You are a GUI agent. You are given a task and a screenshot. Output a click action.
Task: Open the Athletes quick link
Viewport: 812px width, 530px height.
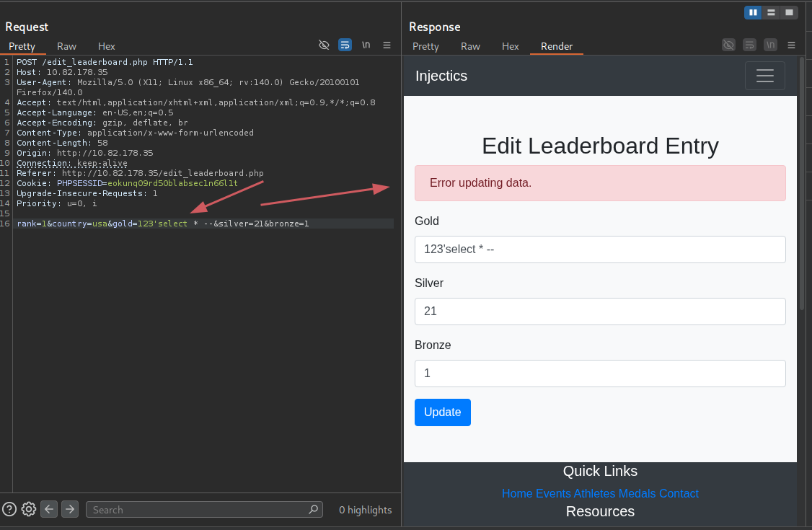[x=594, y=493]
